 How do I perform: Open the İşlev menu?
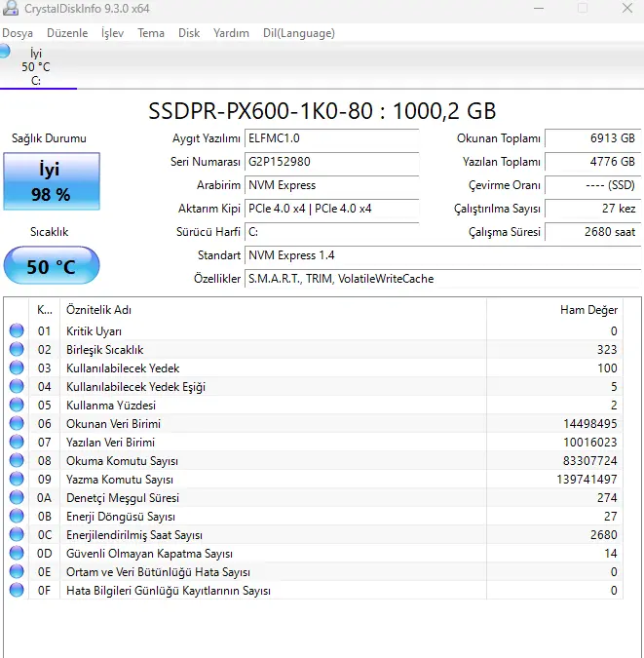coord(112,33)
